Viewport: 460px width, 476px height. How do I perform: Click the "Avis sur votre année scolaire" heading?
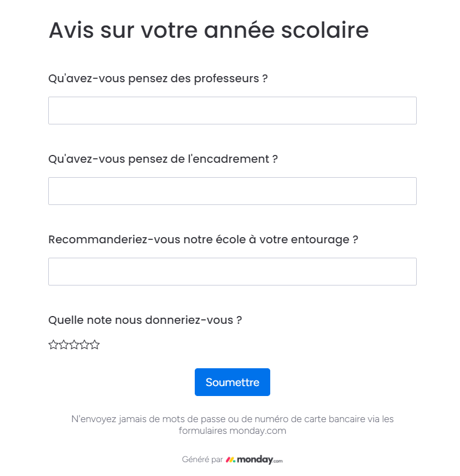209,31
